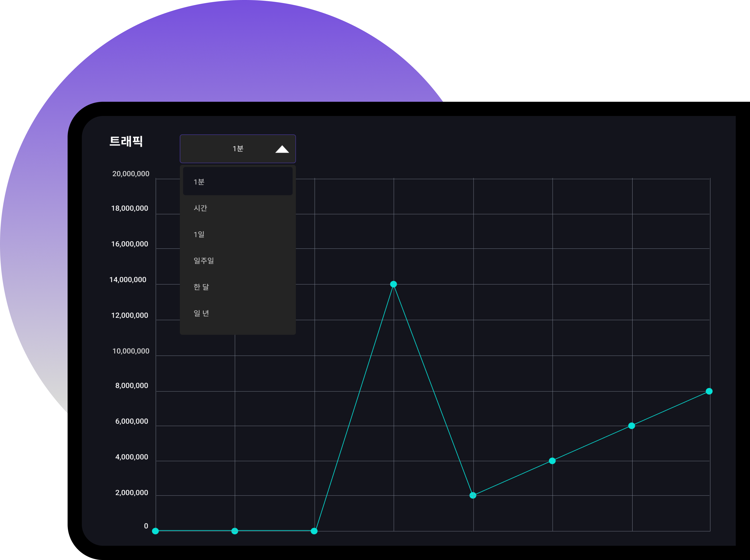Click the 트래픽 chart title

click(x=126, y=141)
